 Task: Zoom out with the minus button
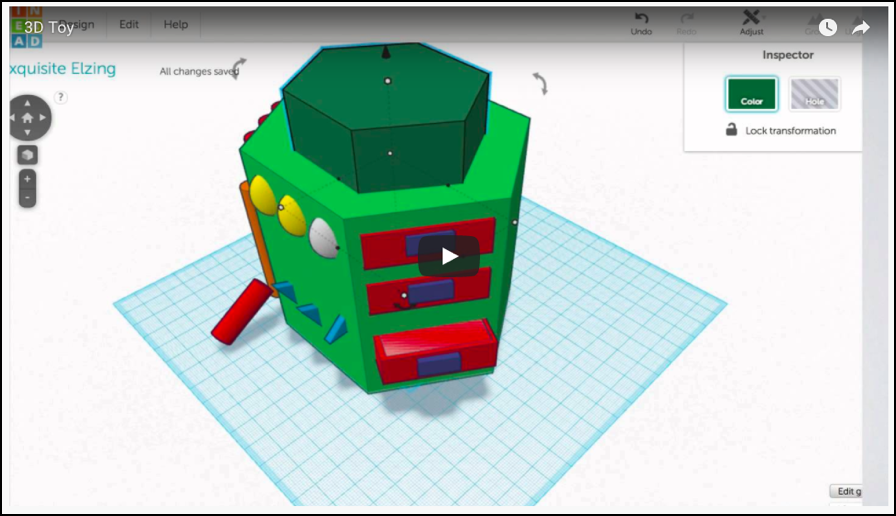click(27, 198)
